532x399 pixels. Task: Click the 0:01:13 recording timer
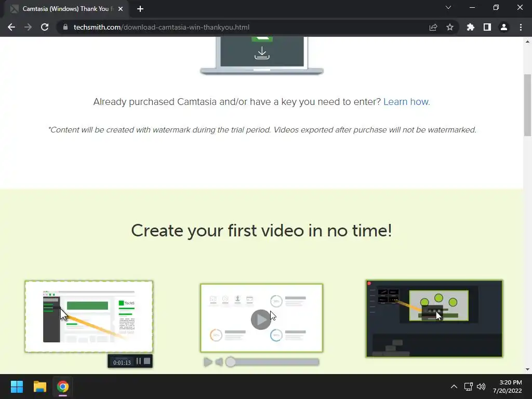click(x=122, y=362)
